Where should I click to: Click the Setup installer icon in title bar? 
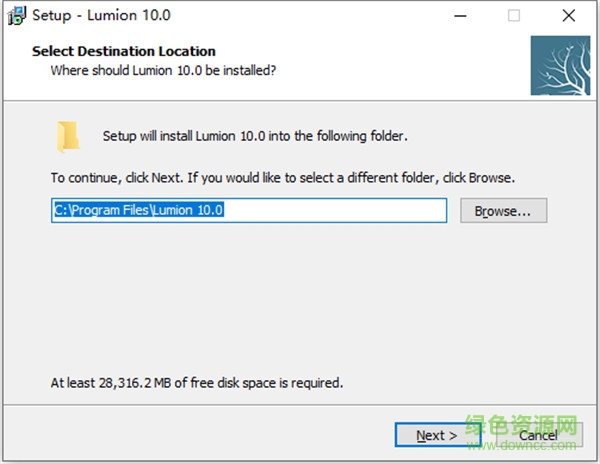click(16, 16)
